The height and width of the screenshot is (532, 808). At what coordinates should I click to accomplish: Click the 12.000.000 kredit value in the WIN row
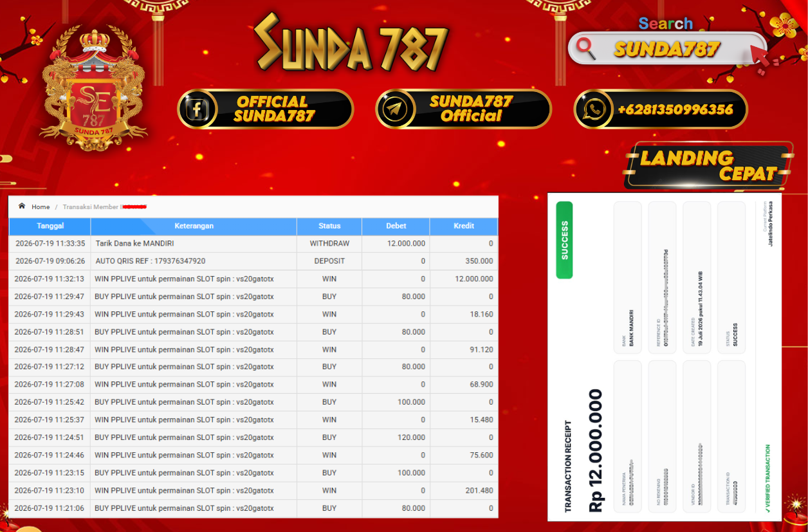pyautogui.click(x=474, y=279)
